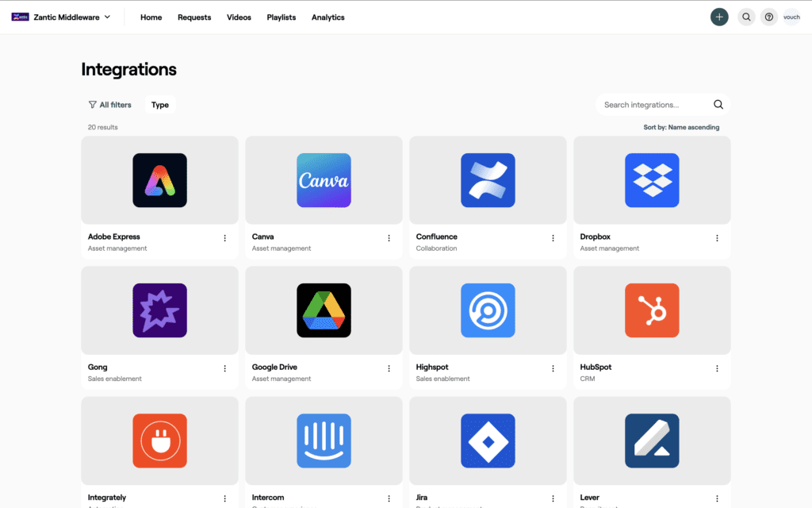Open the Dropbox three-dot menu
Viewport: 812px width, 508px height.
717,238
